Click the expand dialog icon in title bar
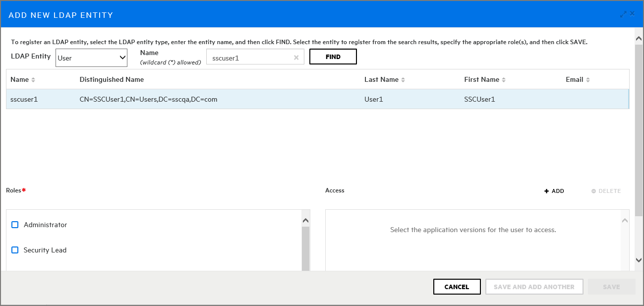This screenshot has width=644, height=306. tap(623, 14)
